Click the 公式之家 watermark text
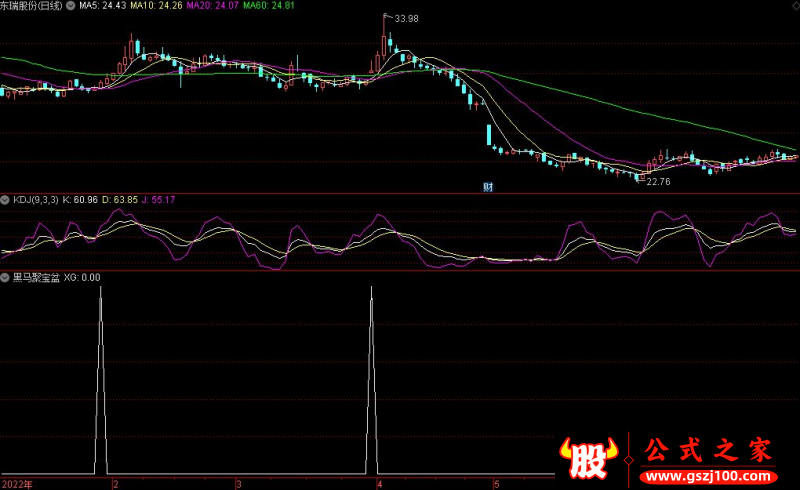Screen dimensions: 800x490 [x=707, y=448]
